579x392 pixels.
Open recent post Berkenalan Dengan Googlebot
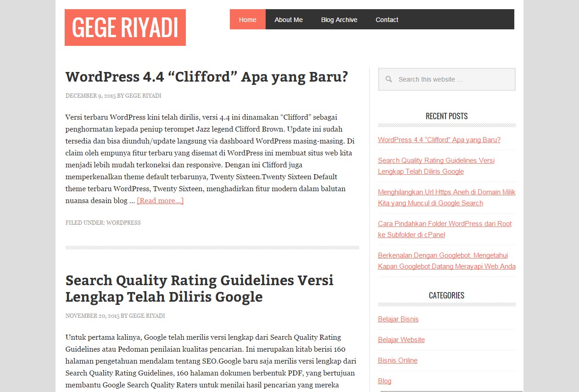[447, 261]
